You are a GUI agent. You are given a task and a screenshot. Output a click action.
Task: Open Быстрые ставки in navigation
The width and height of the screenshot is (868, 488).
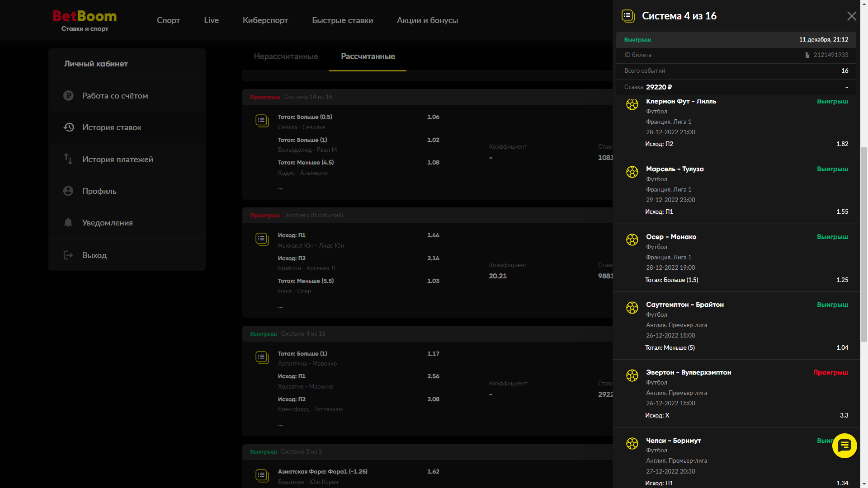click(342, 20)
